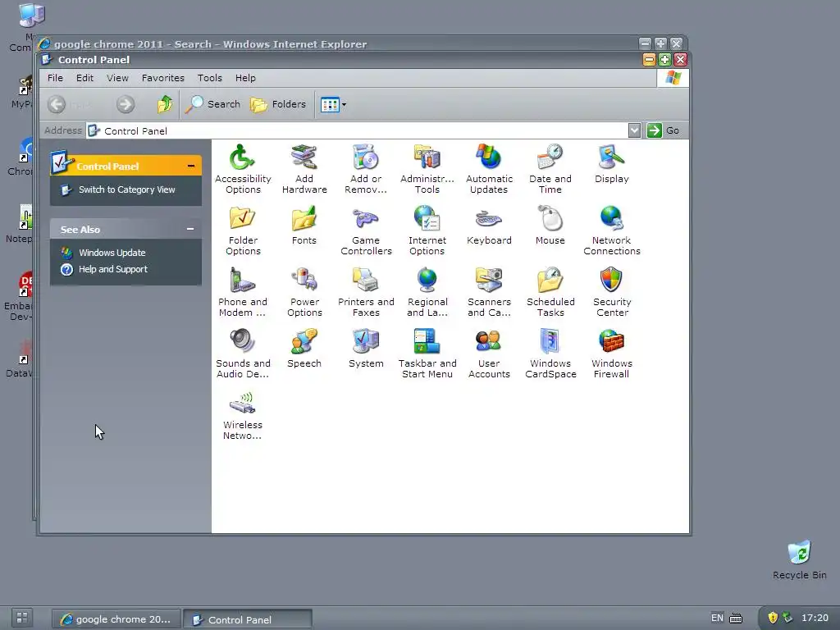Click the Search toolbar button
This screenshot has height=630, width=840.
pyautogui.click(x=213, y=104)
